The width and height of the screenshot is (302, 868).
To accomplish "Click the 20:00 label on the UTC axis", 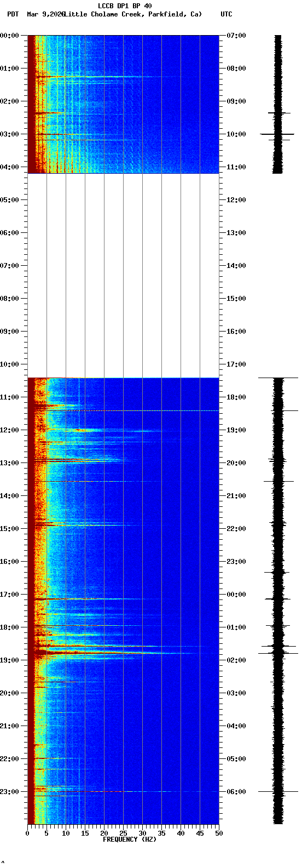I will (x=236, y=462).
